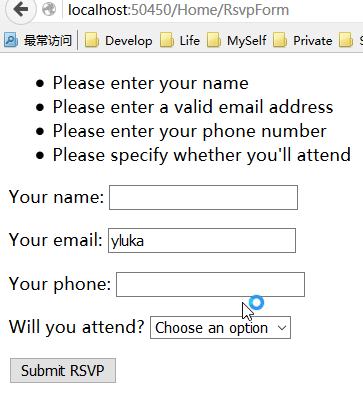Open the Private bookmarks folder icon

[280, 41]
